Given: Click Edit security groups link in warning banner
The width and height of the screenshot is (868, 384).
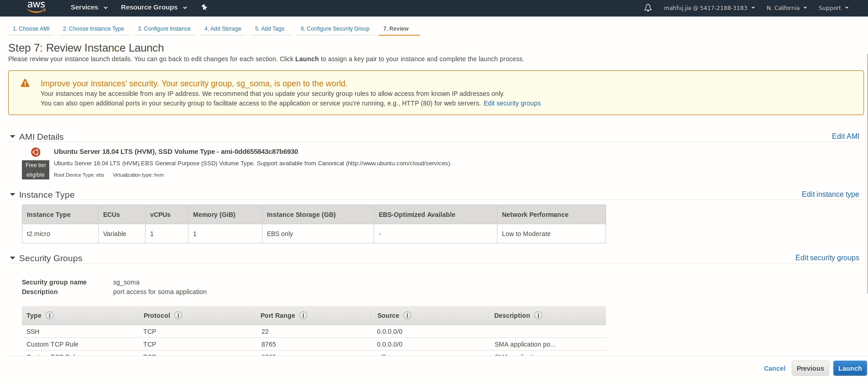Looking at the screenshot, I should click(x=512, y=103).
